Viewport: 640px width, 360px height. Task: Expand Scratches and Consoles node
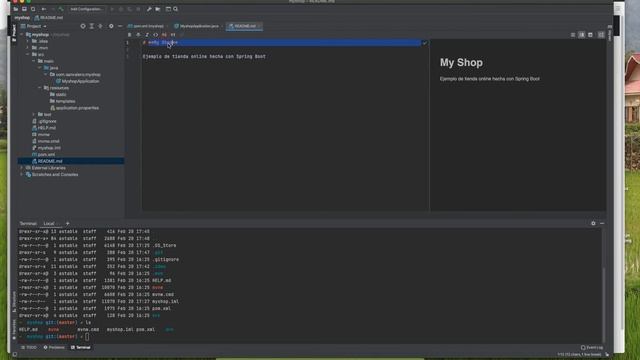pos(22,174)
